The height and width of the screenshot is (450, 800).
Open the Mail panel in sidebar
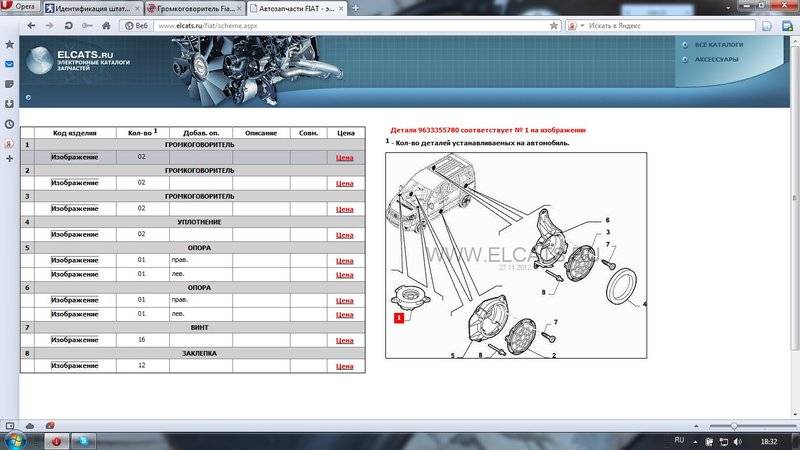pyautogui.click(x=9, y=64)
